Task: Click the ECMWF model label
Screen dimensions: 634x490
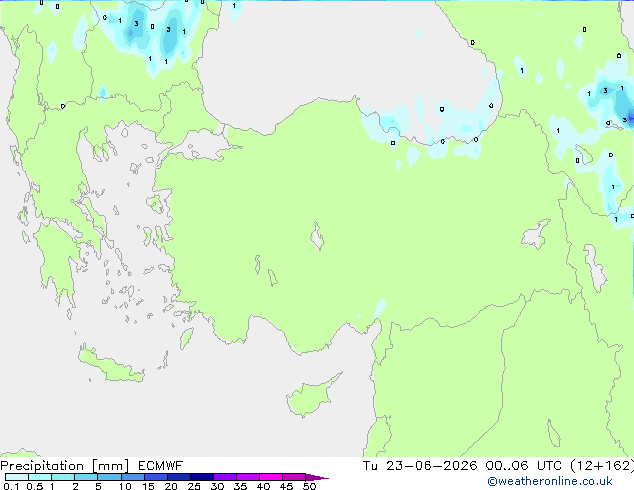Action: coord(161,466)
